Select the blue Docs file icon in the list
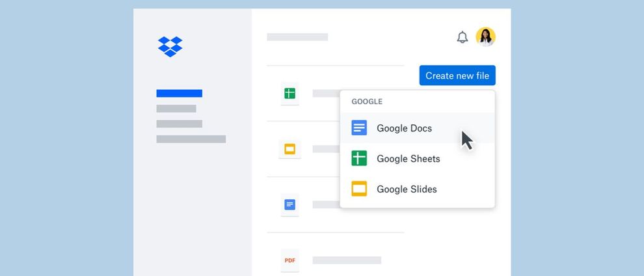Image resolution: width=644 pixels, height=276 pixels. coord(289,204)
